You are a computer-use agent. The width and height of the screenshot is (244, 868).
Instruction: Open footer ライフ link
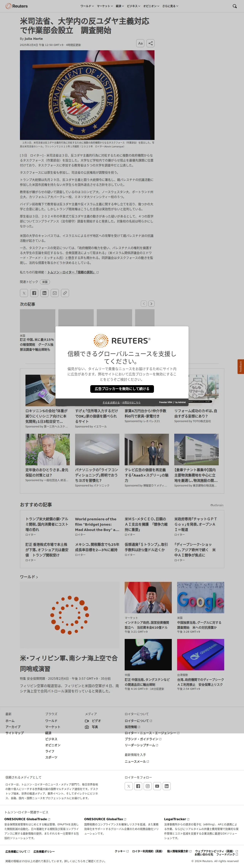pos(50,751)
